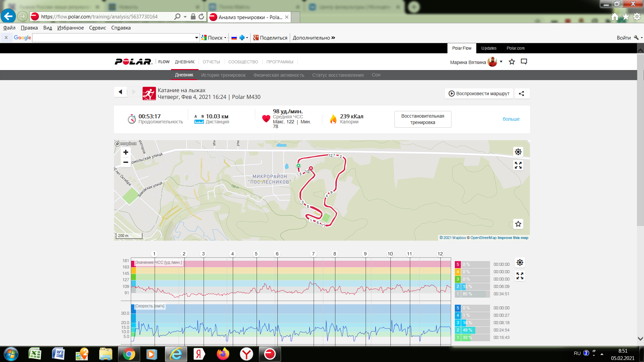The image size is (644, 362).
Task: Zoom in on the map
Action: click(126, 152)
